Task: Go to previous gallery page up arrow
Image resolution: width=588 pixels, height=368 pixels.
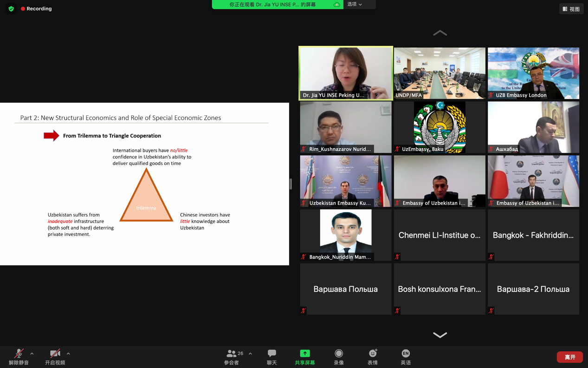Action: click(440, 33)
